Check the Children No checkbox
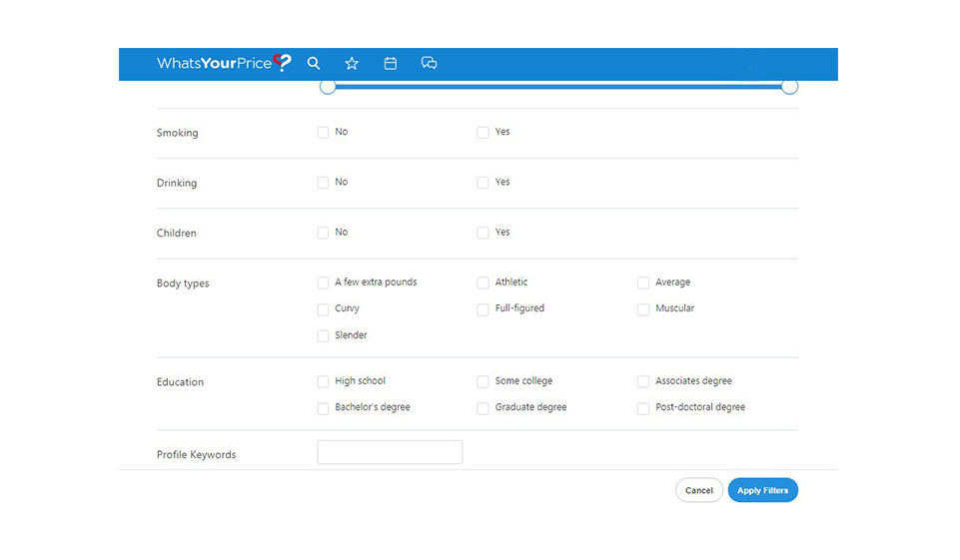The image size is (960, 560). [x=323, y=233]
